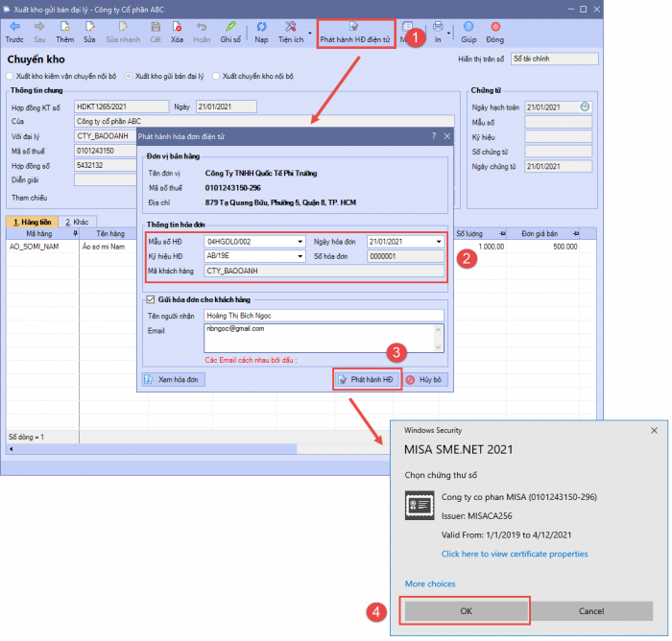Click the Tên người nhận input field
Screen dimensions: 672x641
323,315
